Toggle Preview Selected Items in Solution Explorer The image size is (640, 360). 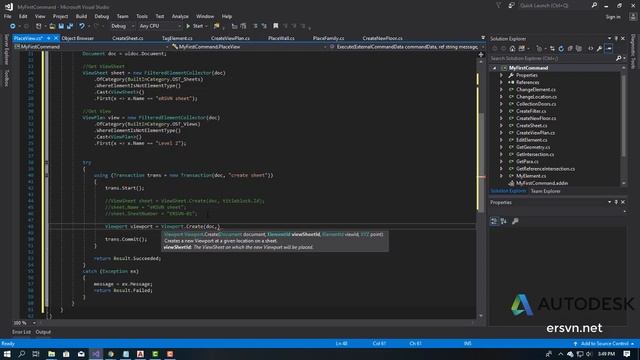tap(609, 49)
